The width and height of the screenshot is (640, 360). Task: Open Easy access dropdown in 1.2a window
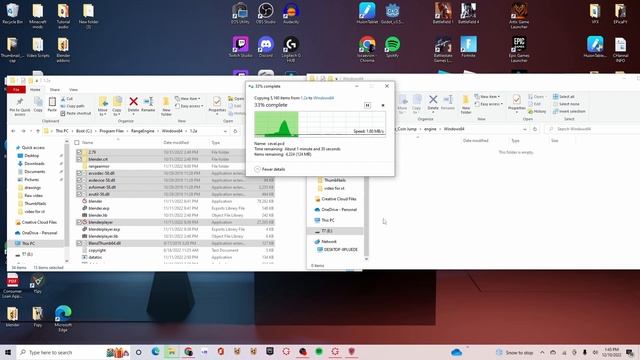[x=189, y=106]
